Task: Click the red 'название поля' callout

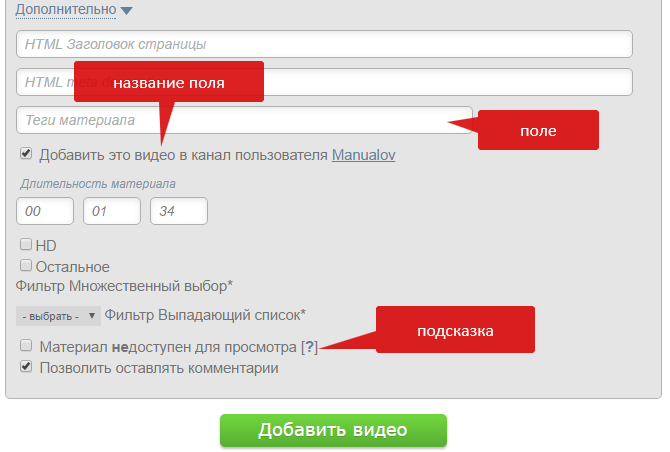Action: [168, 82]
